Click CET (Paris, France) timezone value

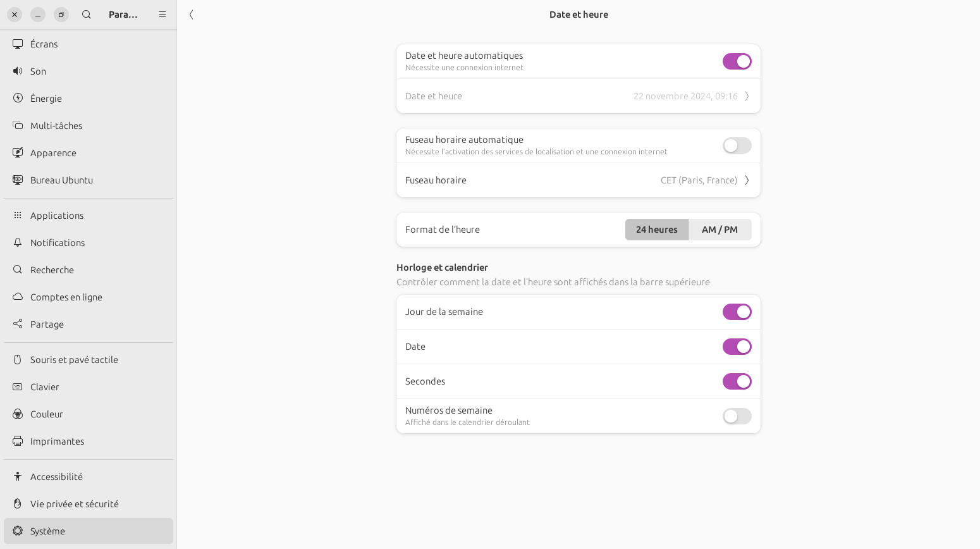[x=699, y=180]
